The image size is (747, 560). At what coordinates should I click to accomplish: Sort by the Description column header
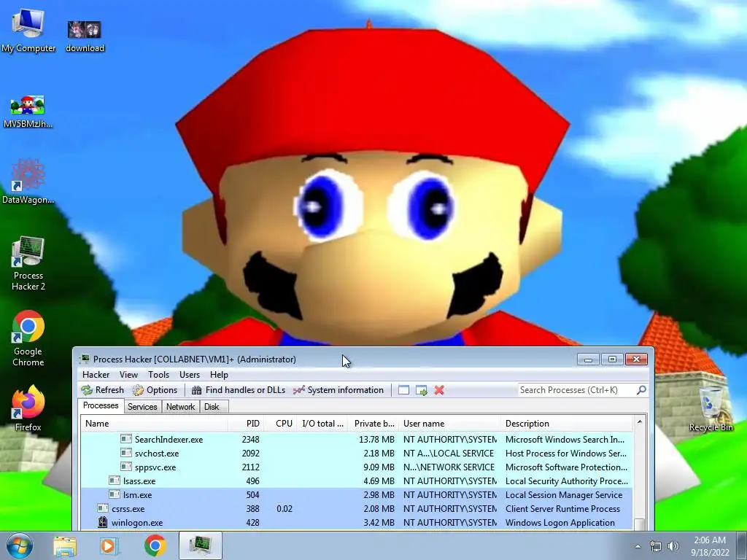coord(566,424)
